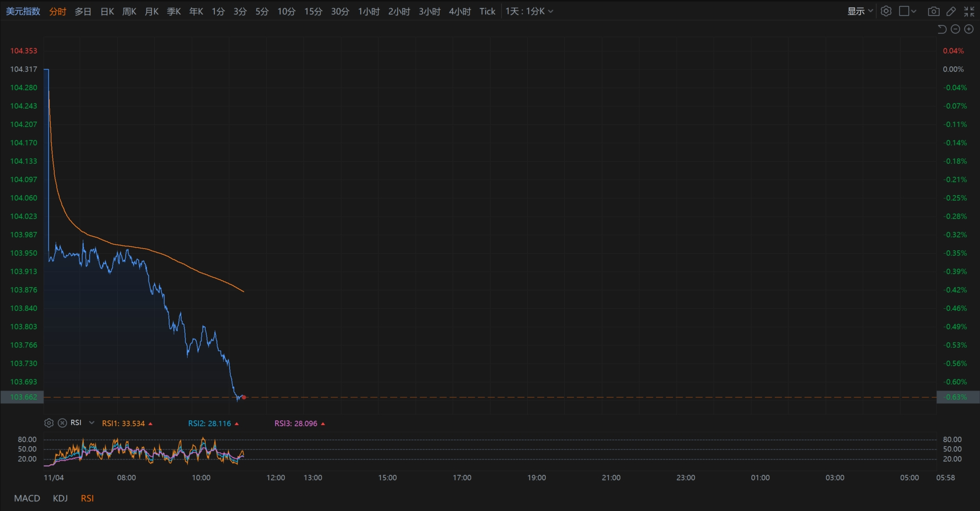Switch bottom indicator to MACD

click(27, 498)
